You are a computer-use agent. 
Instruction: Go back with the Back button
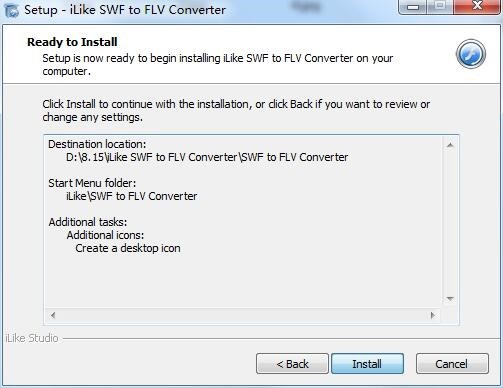pyautogui.click(x=292, y=364)
